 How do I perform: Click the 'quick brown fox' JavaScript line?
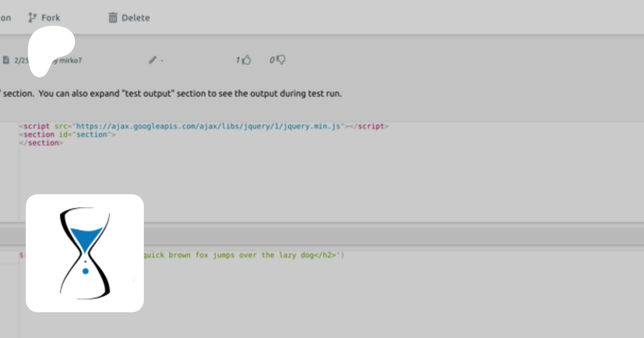coord(243,255)
